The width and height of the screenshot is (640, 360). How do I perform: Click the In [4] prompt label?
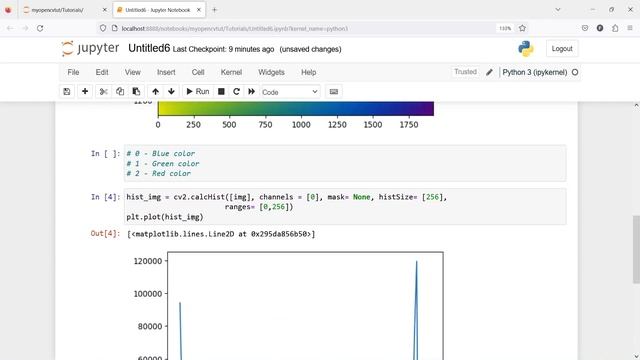tap(105, 197)
